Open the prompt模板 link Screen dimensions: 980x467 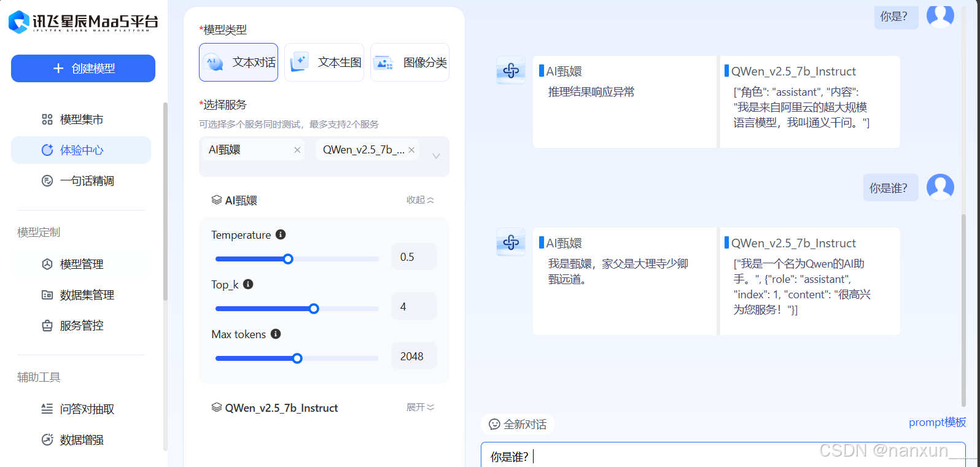(x=937, y=422)
